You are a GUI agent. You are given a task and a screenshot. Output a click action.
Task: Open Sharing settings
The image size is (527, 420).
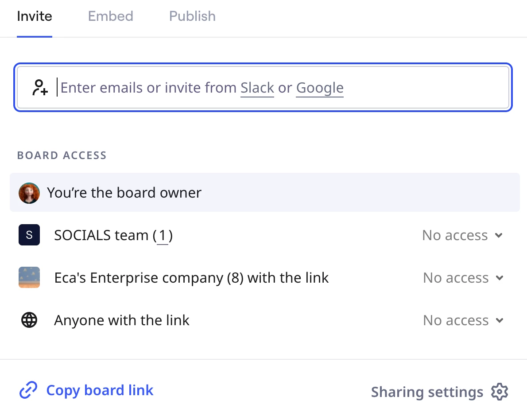(x=427, y=392)
